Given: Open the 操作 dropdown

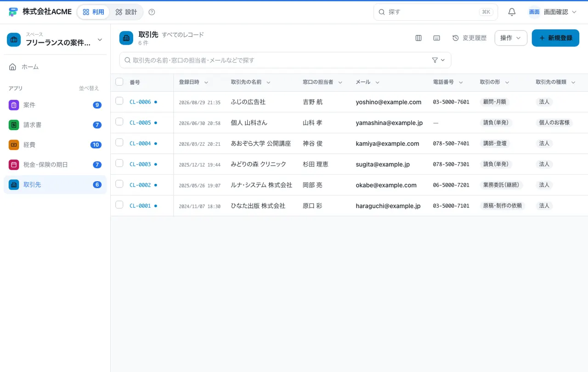Looking at the screenshot, I should pyautogui.click(x=511, y=38).
